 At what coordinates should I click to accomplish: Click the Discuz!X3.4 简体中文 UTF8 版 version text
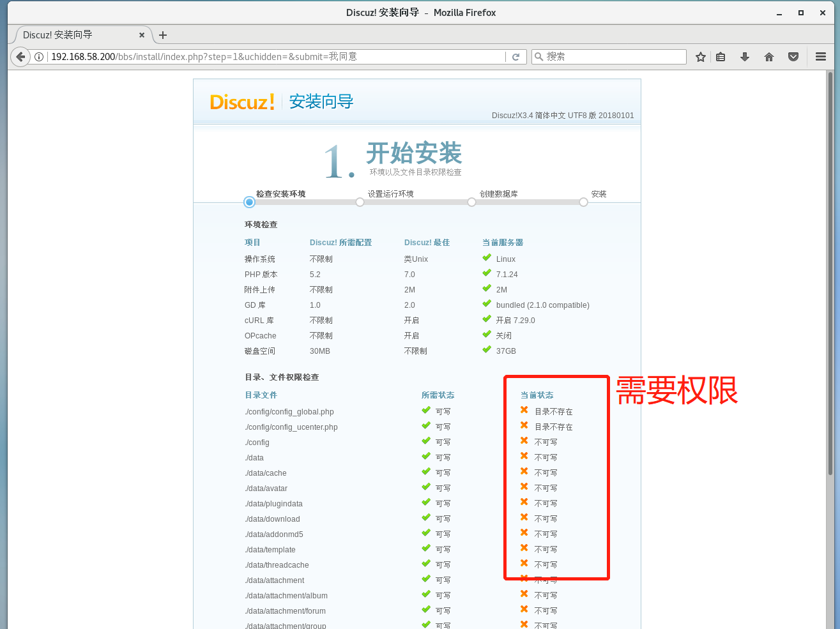563,116
